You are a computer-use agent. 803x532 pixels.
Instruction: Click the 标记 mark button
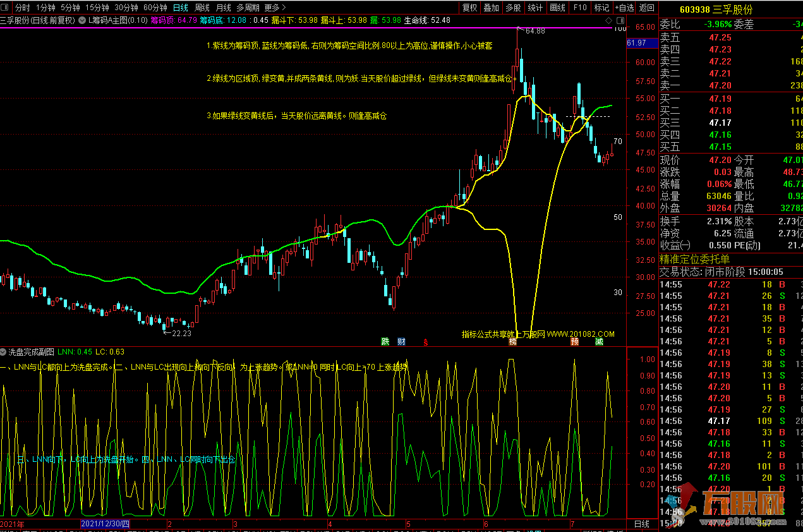click(x=601, y=8)
